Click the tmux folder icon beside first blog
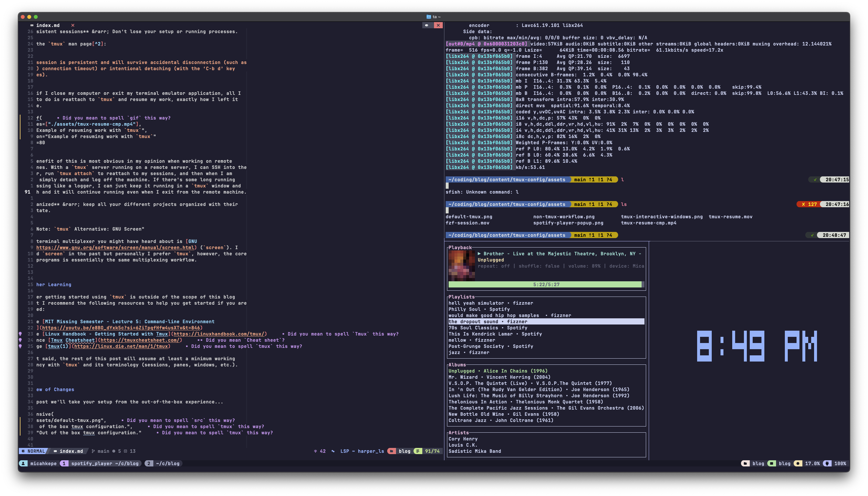Screen dimensions: 868x496 (x=745, y=463)
